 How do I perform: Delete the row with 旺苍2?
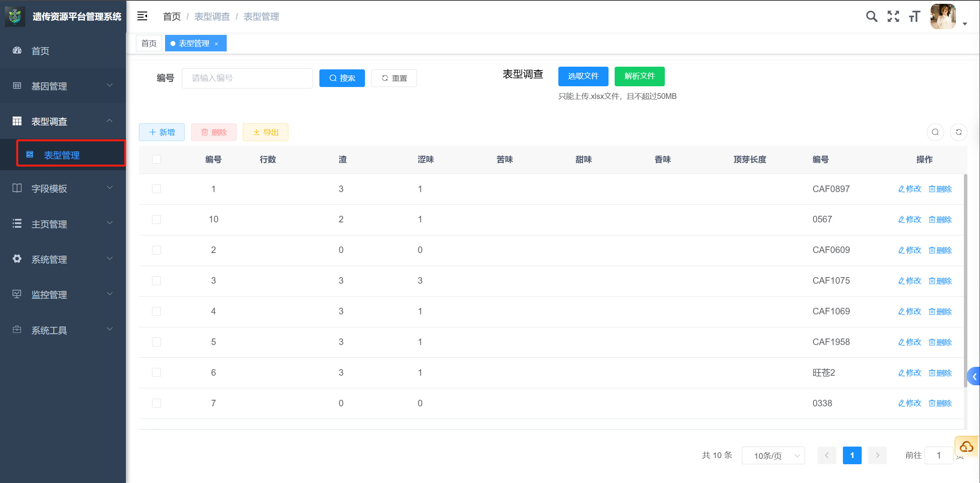[940, 373]
